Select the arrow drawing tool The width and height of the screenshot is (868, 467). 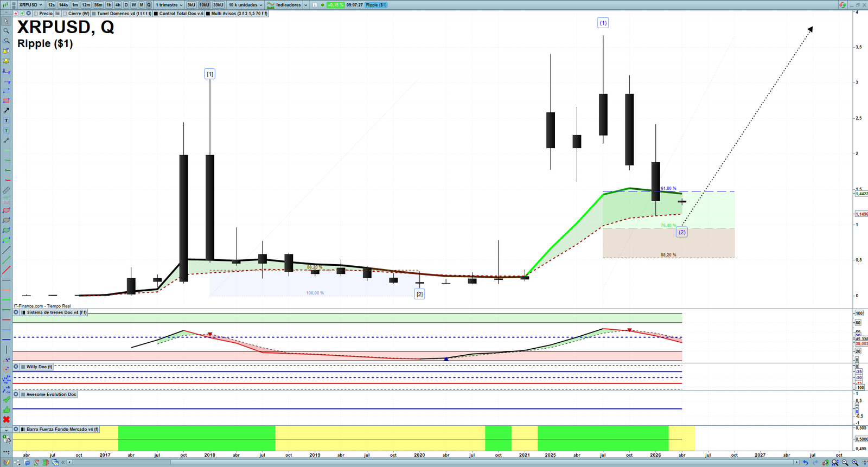point(6,111)
